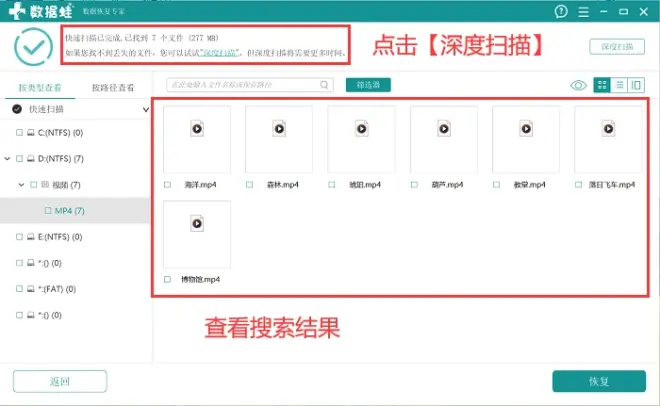Click file name 博物馆.mp4
The height and width of the screenshot is (406, 660).
click(x=200, y=279)
